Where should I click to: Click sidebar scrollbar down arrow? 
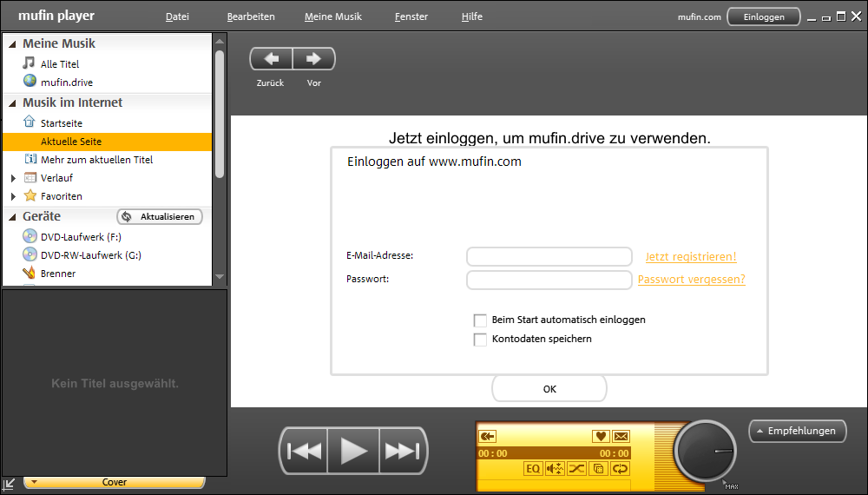click(220, 276)
